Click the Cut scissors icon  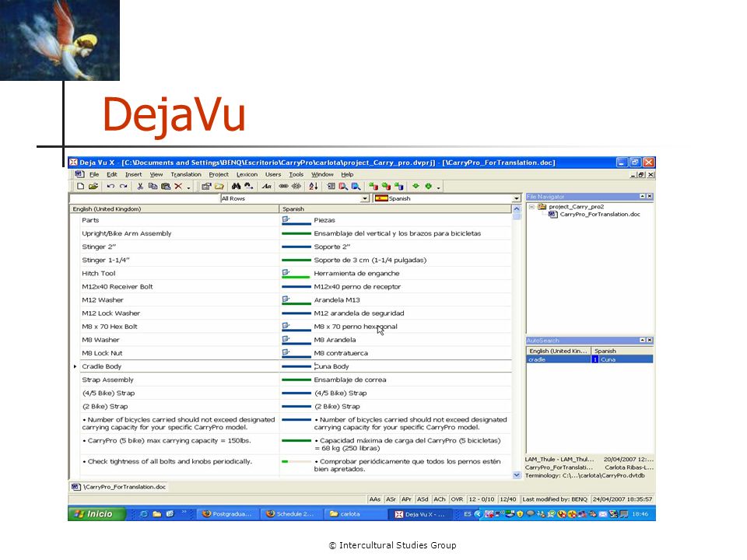pos(140,186)
